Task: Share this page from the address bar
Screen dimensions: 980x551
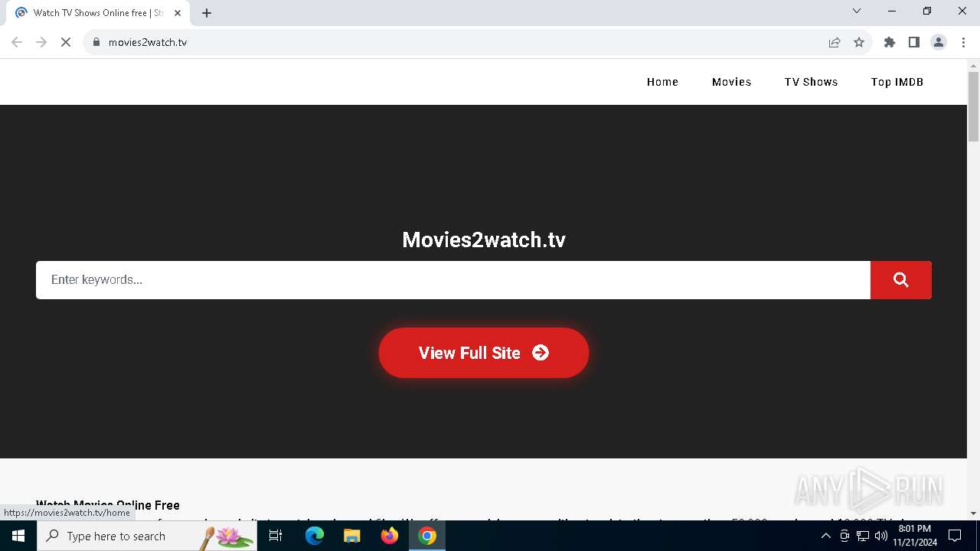Action: pyautogui.click(x=835, y=42)
